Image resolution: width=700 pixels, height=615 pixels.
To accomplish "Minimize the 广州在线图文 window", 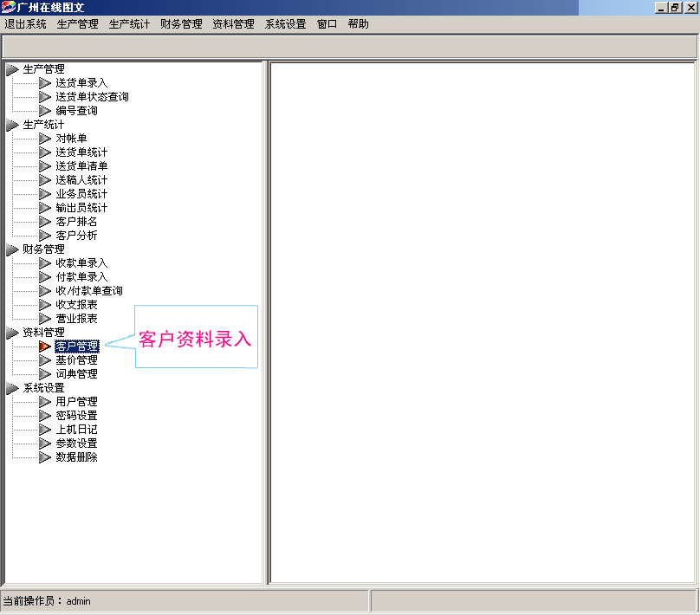I will 661,8.
